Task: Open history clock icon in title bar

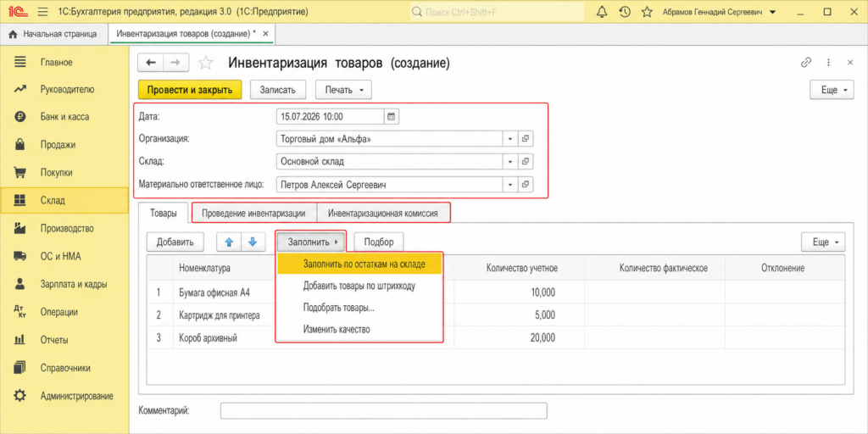Action: point(625,12)
